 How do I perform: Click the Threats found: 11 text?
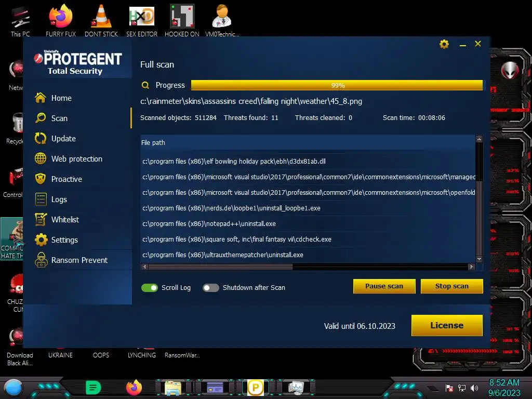pyautogui.click(x=251, y=118)
